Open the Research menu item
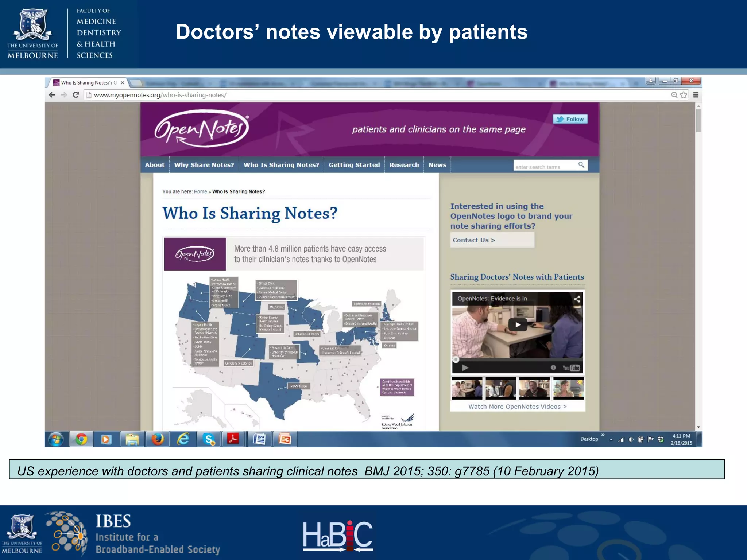This screenshot has height=560, width=747. pyautogui.click(x=404, y=165)
